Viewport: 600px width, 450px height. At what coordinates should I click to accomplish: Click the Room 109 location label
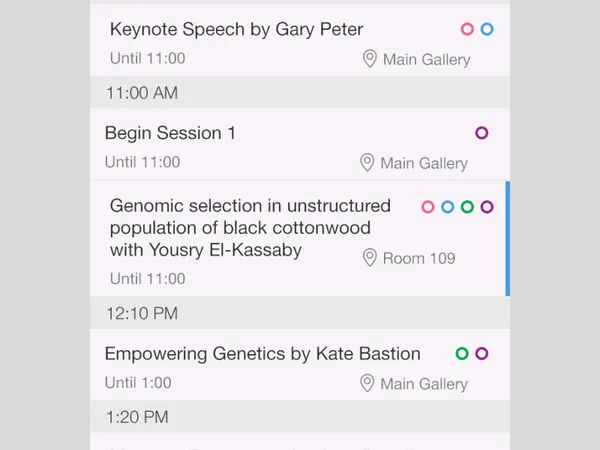tap(419, 258)
